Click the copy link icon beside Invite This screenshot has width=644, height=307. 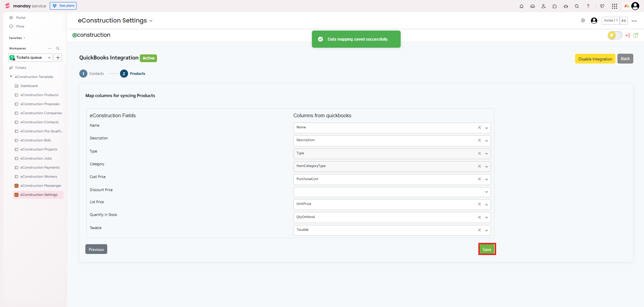click(x=623, y=20)
